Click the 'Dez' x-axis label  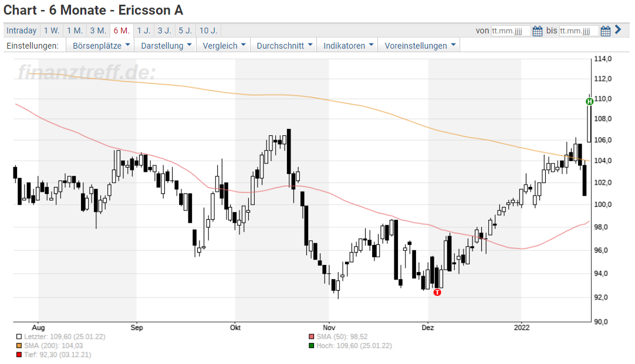(428, 328)
